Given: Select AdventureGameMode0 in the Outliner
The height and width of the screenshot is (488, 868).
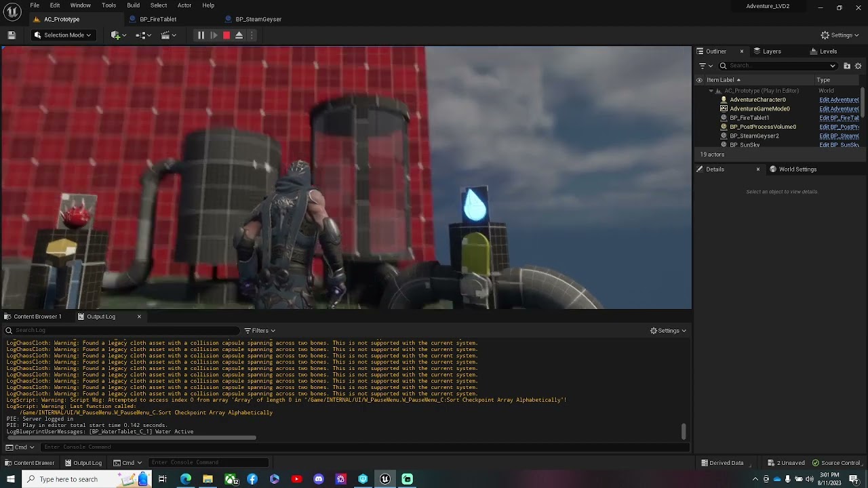Looking at the screenshot, I should pyautogui.click(x=759, y=108).
